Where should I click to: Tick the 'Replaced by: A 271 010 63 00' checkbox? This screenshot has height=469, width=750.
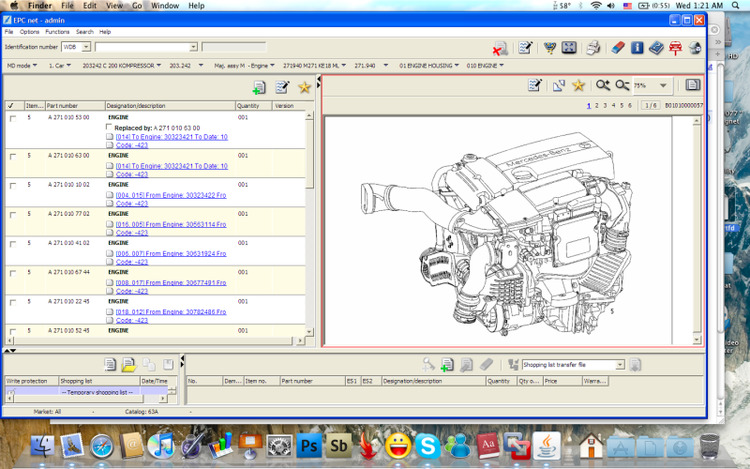(109, 127)
